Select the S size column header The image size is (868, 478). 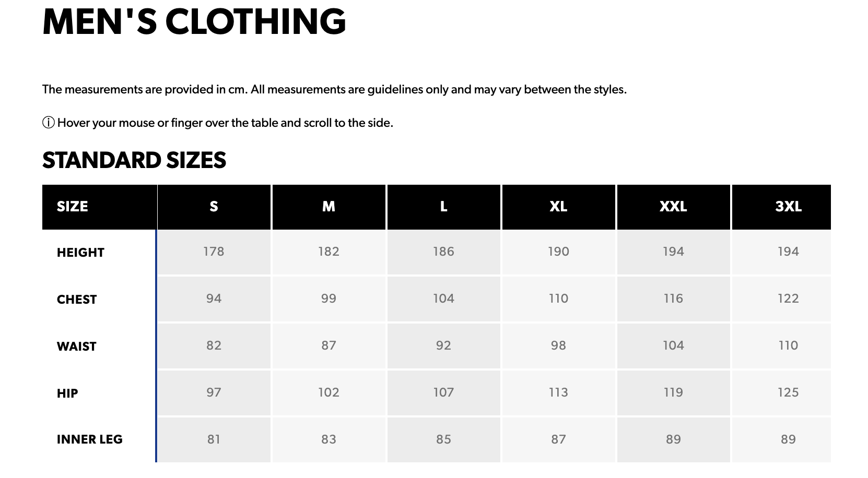(x=214, y=207)
